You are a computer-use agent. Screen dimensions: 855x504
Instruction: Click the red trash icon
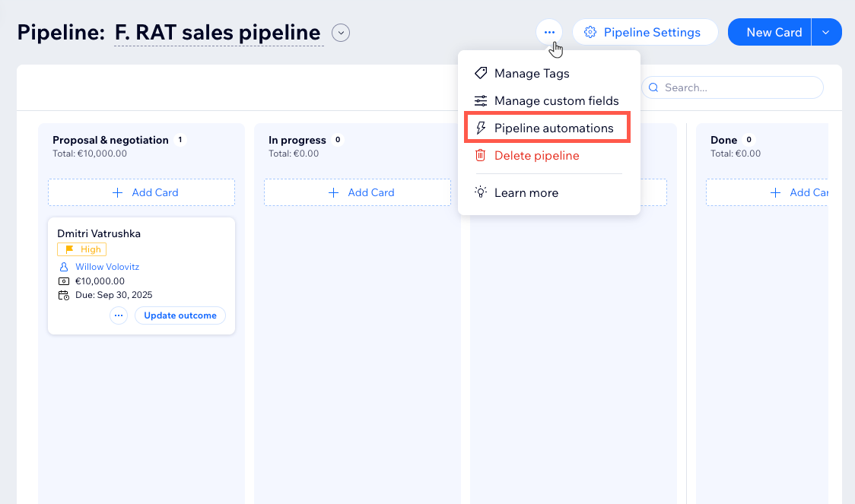[x=481, y=155]
